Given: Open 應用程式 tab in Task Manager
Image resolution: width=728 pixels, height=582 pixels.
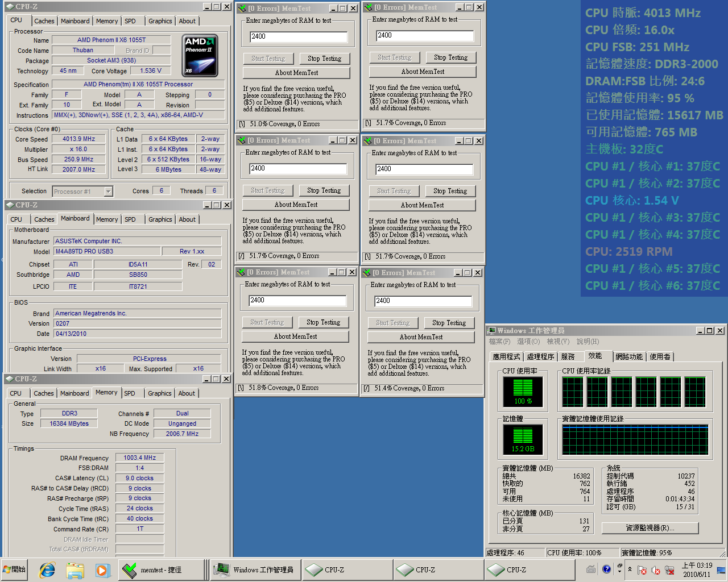Looking at the screenshot, I should point(507,357).
